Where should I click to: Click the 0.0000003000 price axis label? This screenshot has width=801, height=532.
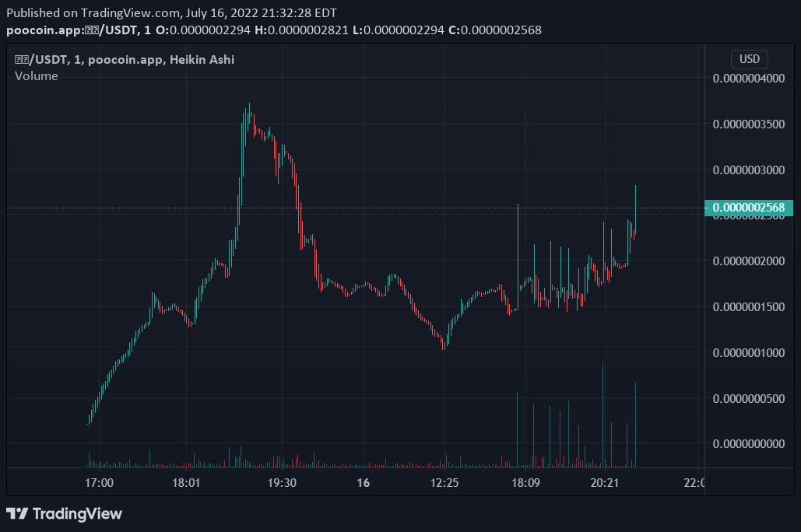(748, 170)
